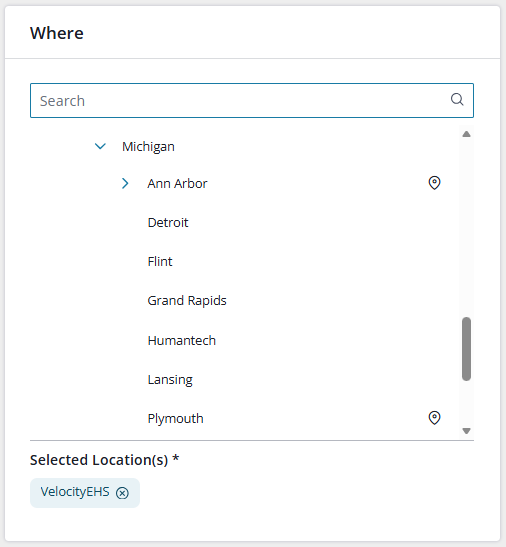Select Plymouth location entry
506x547 pixels.
click(x=176, y=419)
